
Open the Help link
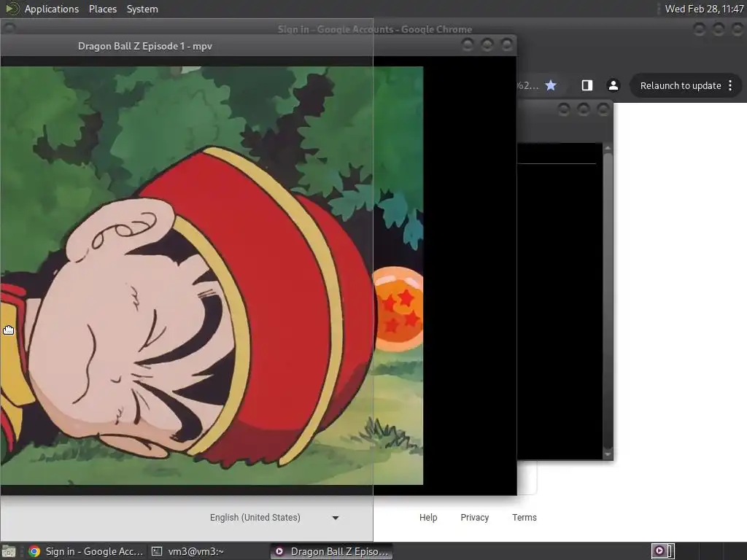click(428, 518)
